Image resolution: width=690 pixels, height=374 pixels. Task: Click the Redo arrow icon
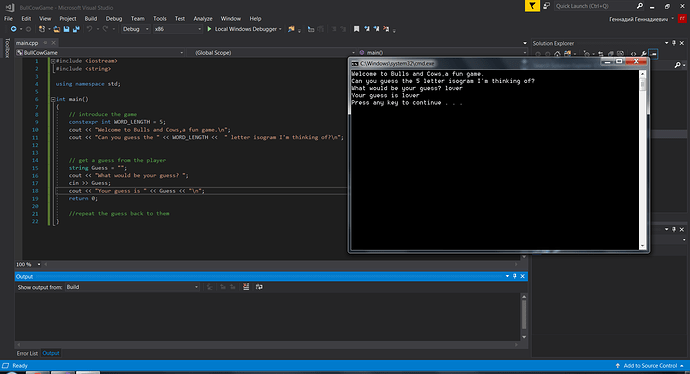pos(105,29)
